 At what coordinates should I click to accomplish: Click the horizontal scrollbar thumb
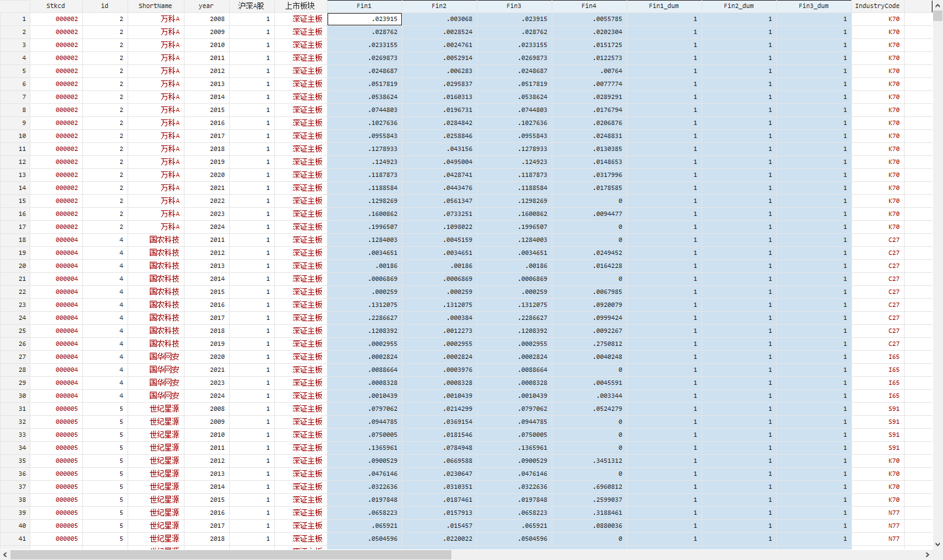click(x=230, y=555)
